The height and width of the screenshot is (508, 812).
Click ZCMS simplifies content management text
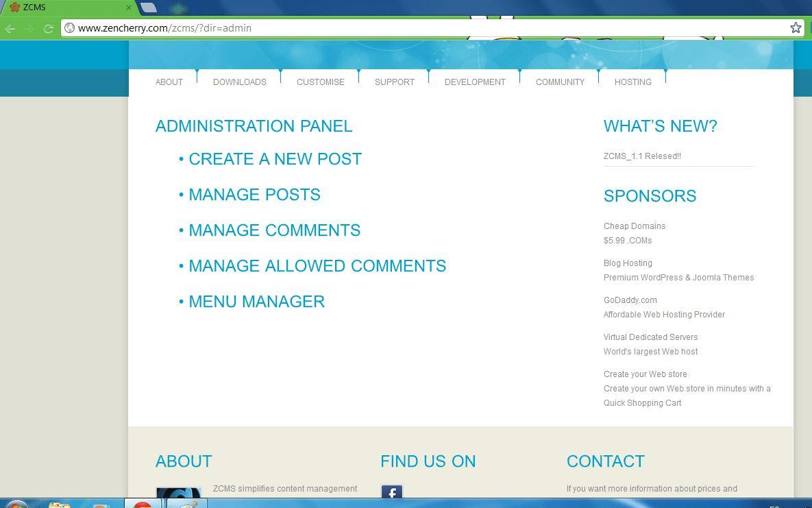[x=285, y=489]
